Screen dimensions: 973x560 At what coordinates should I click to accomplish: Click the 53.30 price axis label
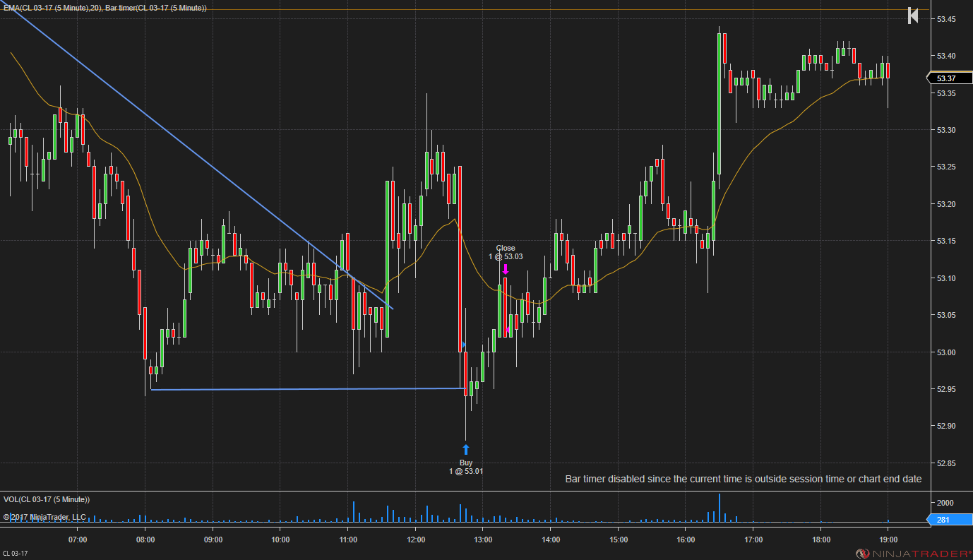[x=945, y=130]
